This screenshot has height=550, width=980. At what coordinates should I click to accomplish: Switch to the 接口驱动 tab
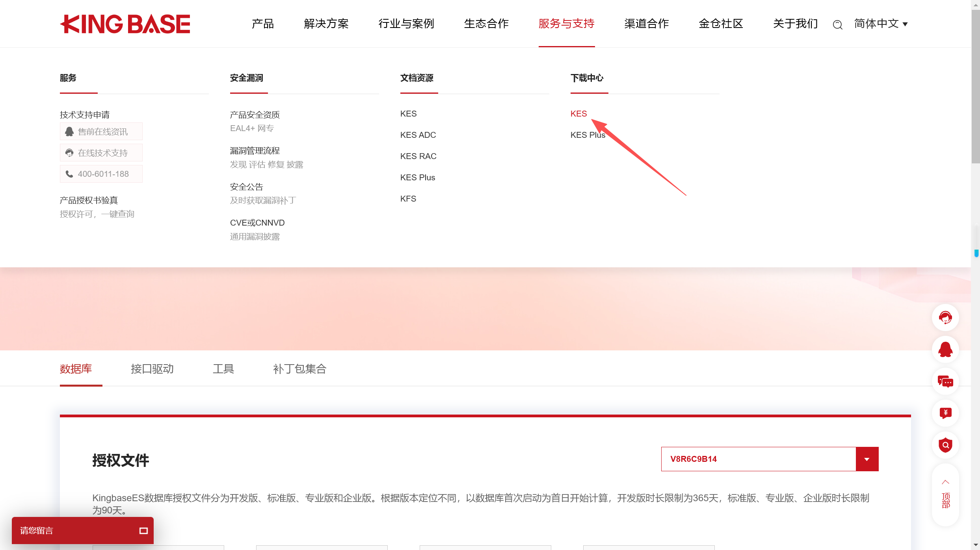pyautogui.click(x=152, y=369)
